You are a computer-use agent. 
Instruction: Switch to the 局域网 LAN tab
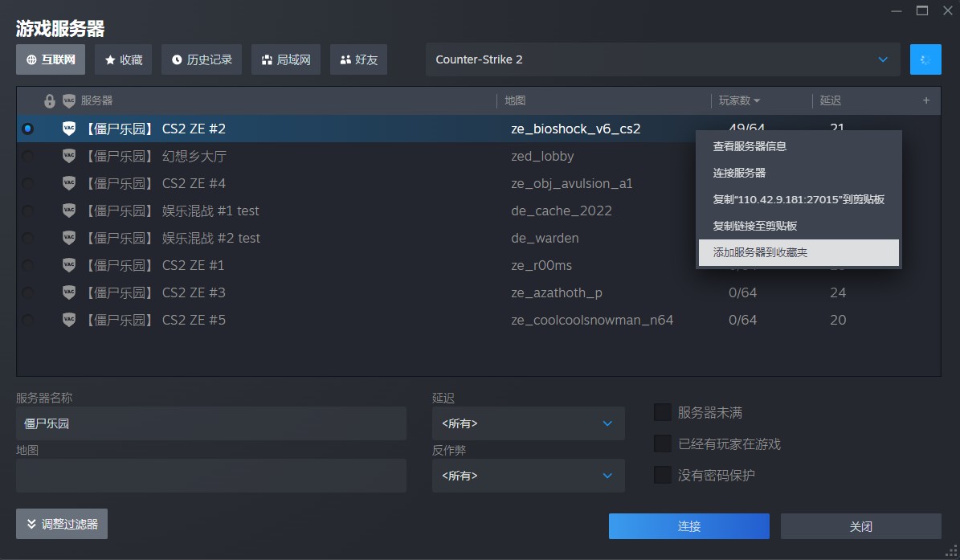pyautogui.click(x=286, y=59)
